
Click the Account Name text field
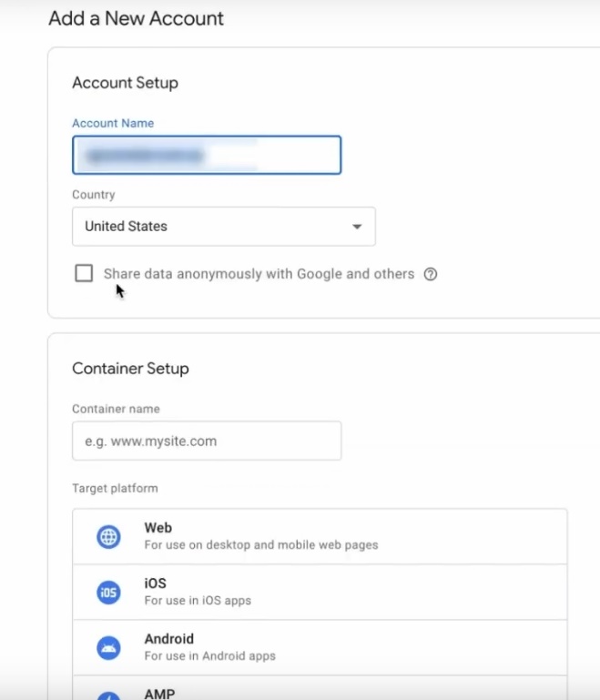(x=206, y=155)
